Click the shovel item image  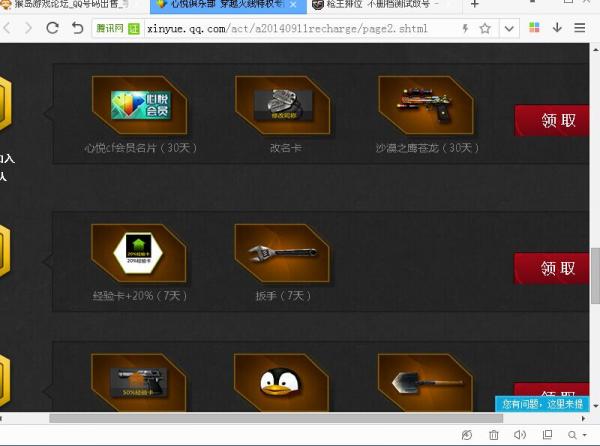425,383
